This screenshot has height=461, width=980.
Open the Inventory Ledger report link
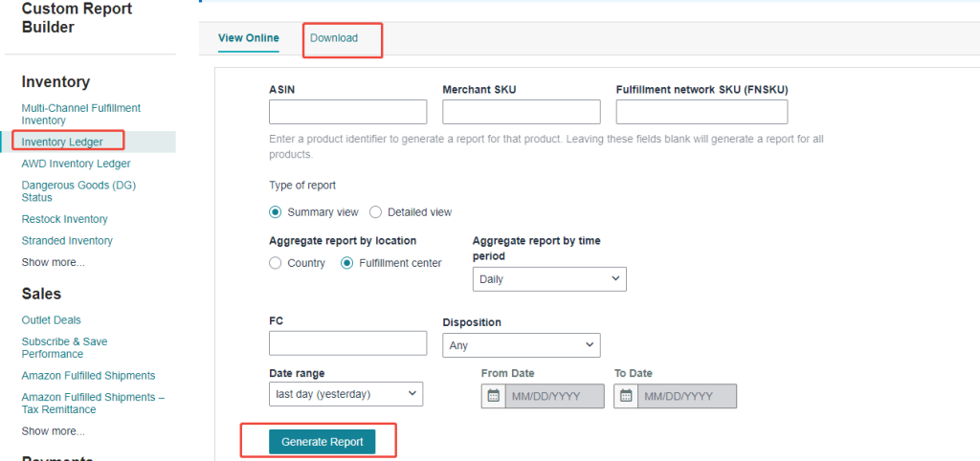click(x=61, y=143)
